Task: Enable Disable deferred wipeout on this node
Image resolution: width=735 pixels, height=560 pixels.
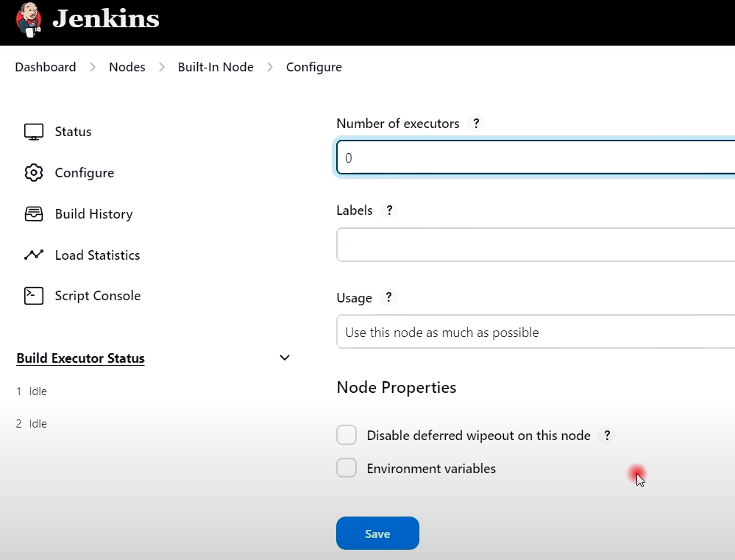Action: point(347,436)
